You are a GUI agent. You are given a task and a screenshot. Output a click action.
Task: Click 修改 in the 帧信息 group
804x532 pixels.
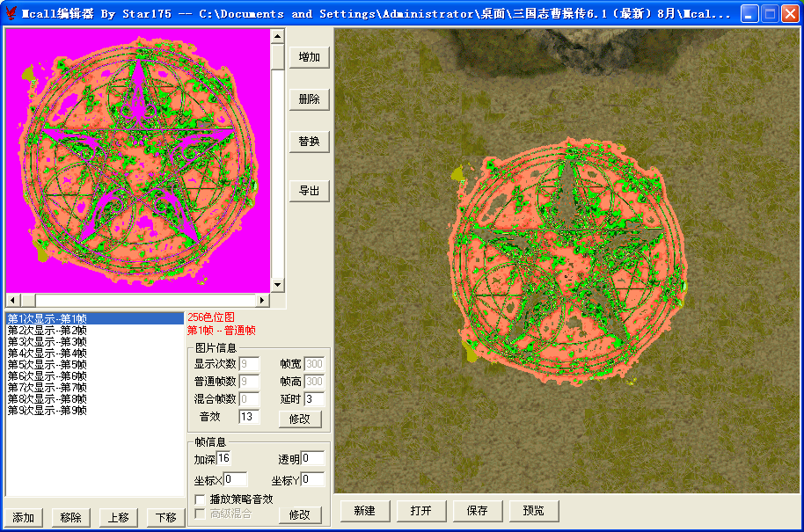[300, 514]
